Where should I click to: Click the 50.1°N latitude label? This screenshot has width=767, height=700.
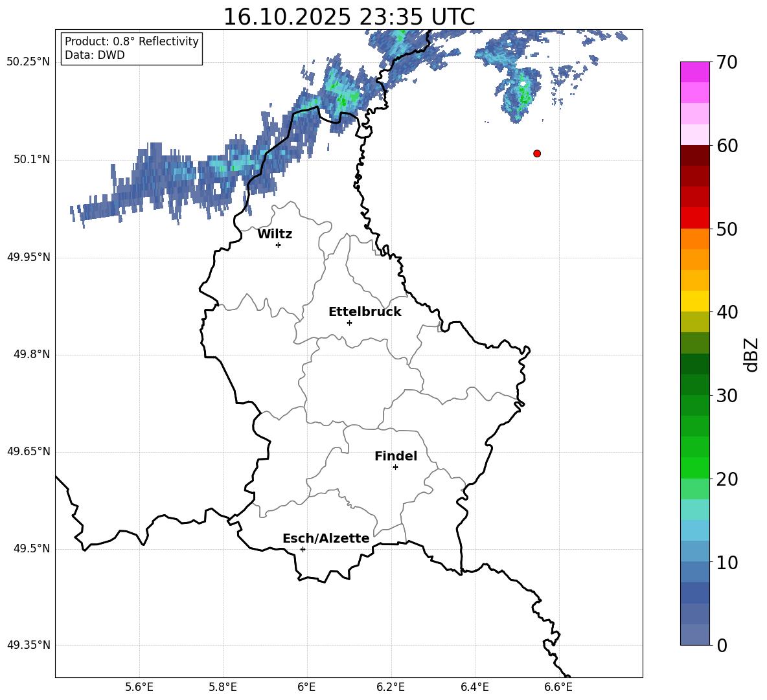(32, 159)
